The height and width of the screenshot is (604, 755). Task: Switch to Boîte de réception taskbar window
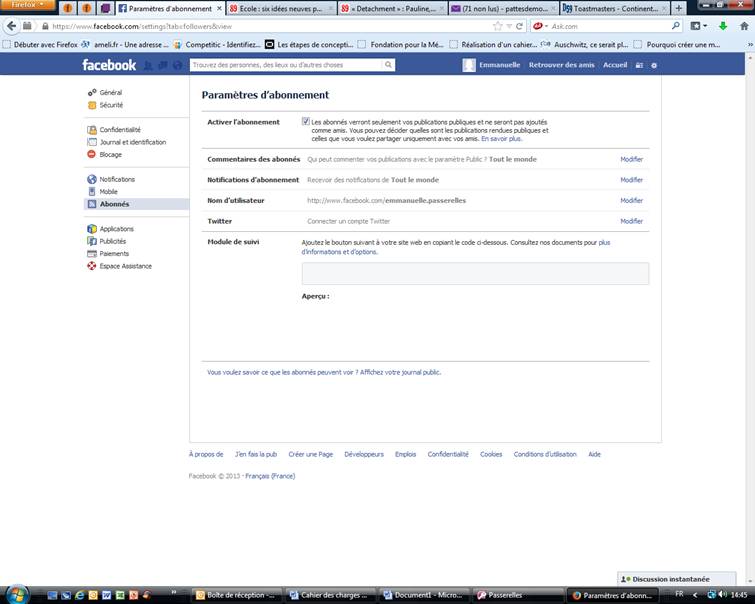pos(235,595)
